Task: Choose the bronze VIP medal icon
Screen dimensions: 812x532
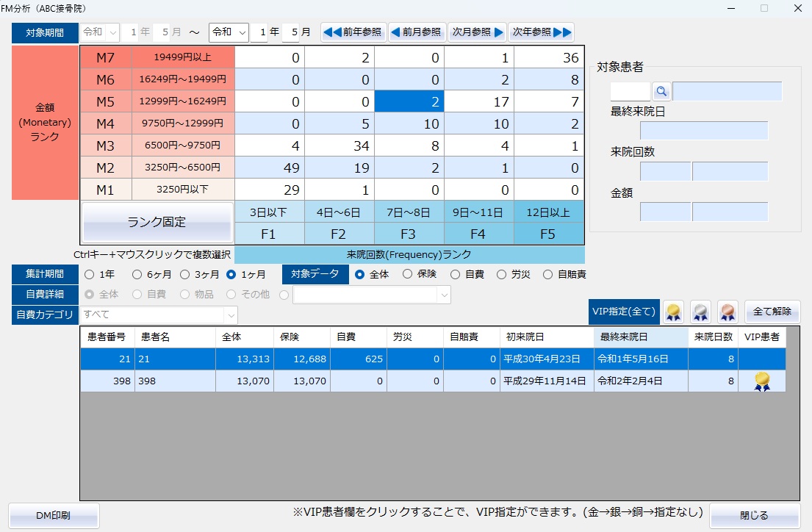Action: tap(727, 312)
